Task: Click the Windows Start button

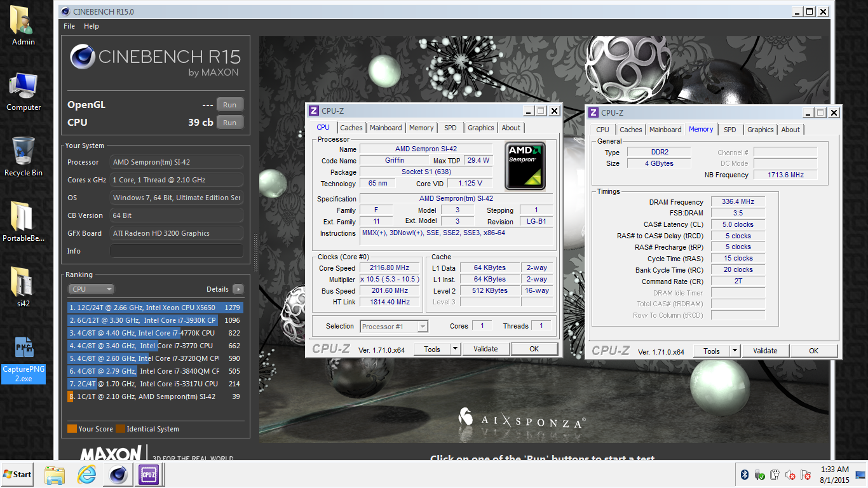Action: point(18,474)
